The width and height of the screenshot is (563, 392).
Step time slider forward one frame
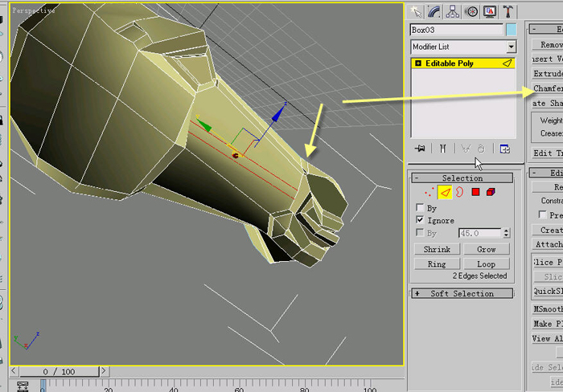pos(104,371)
